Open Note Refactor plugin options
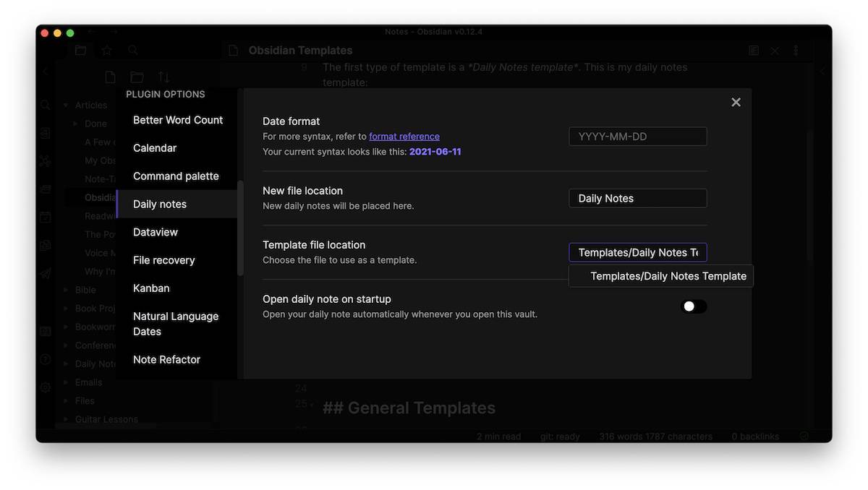The image size is (868, 490). point(177,360)
